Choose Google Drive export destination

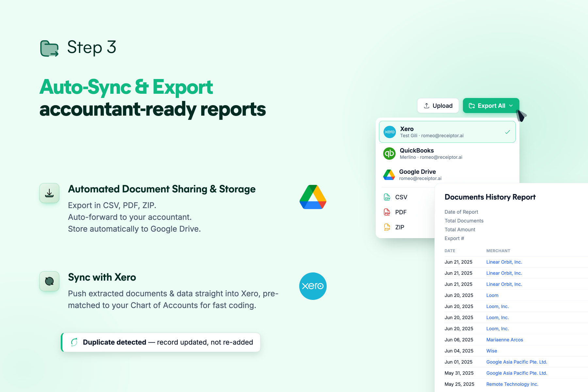point(447,175)
